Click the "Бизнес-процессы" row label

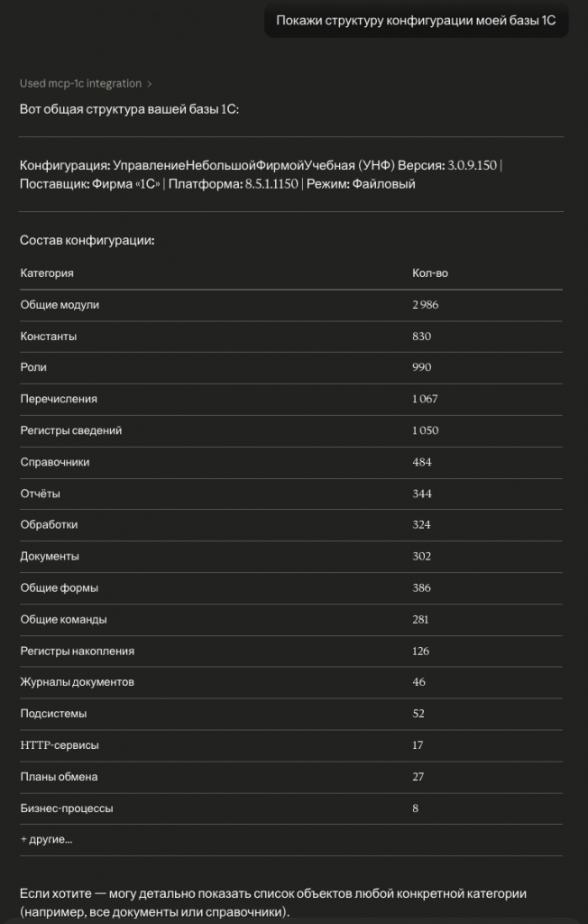tap(67, 808)
